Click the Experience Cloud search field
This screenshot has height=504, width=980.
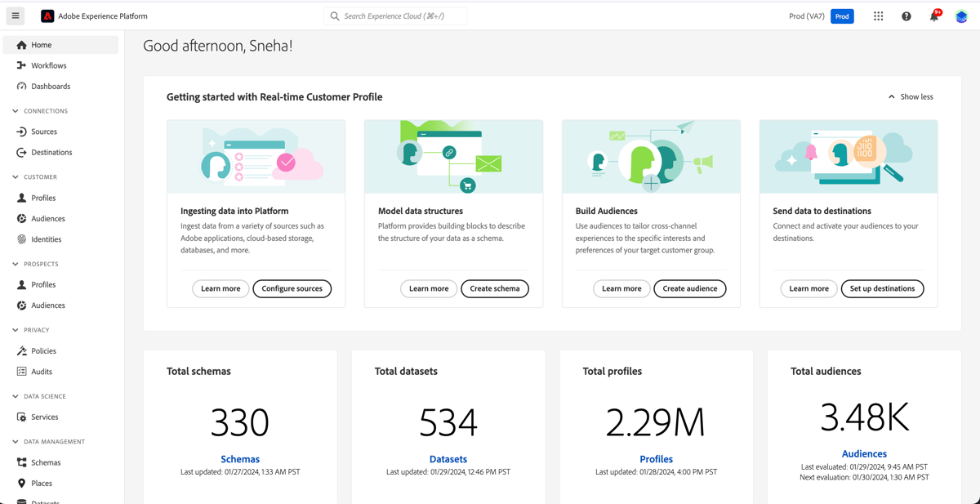click(394, 16)
